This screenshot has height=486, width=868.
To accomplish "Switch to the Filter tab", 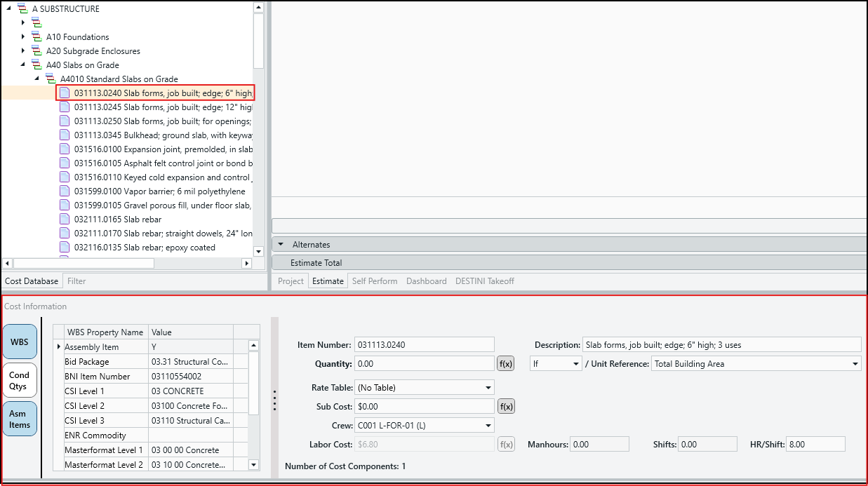I will click(76, 281).
